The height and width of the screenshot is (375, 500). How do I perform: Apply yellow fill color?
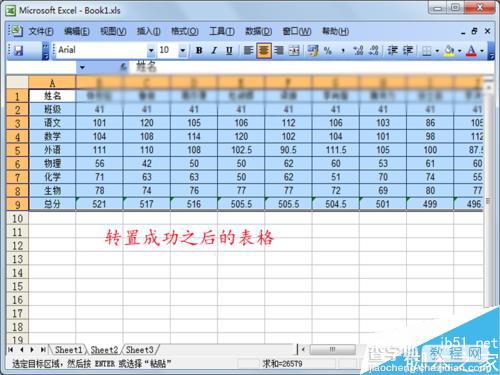[x=449, y=51]
